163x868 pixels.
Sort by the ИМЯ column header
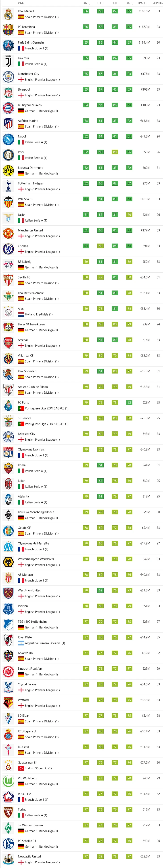click(x=21, y=3)
